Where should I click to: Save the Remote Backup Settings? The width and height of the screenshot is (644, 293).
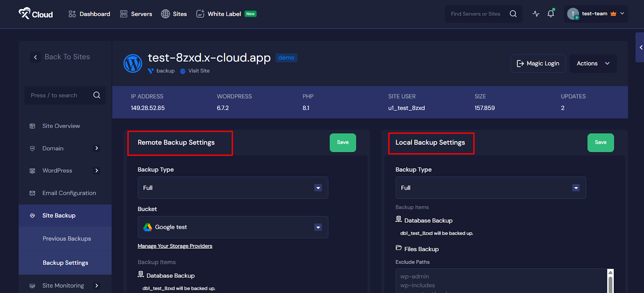point(343,142)
